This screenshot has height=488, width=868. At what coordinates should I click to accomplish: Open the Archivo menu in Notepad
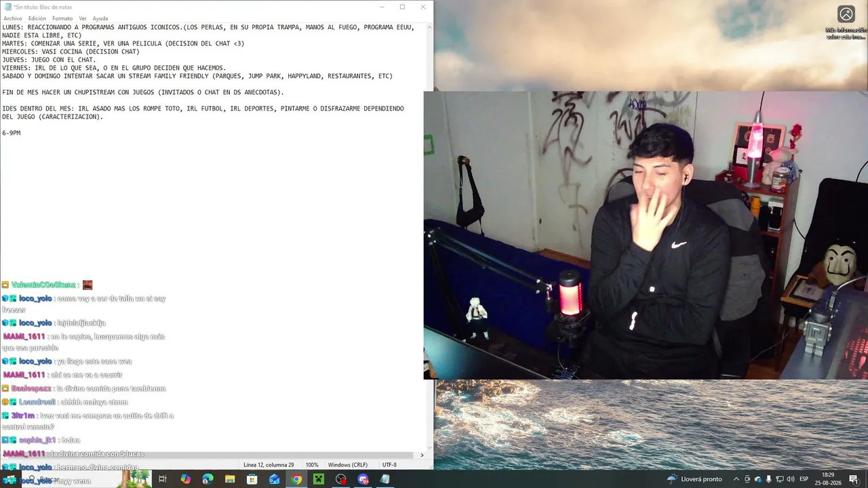click(13, 18)
